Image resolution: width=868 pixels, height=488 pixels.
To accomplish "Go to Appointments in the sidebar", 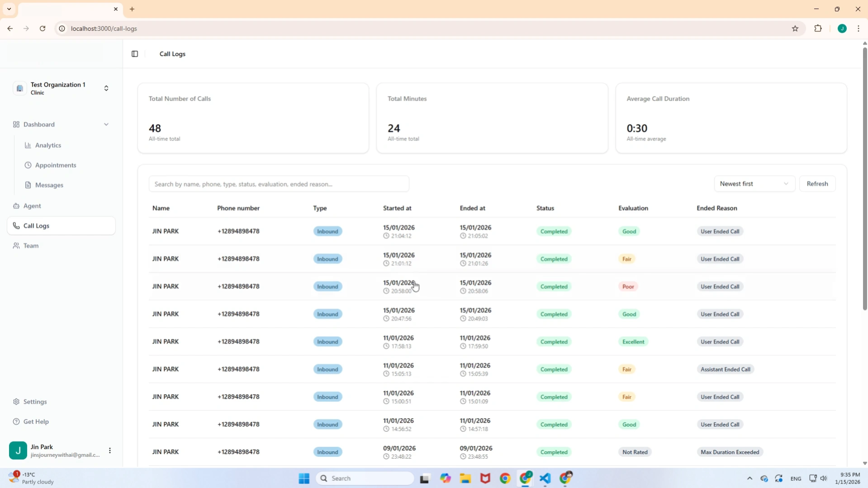I will [55, 165].
